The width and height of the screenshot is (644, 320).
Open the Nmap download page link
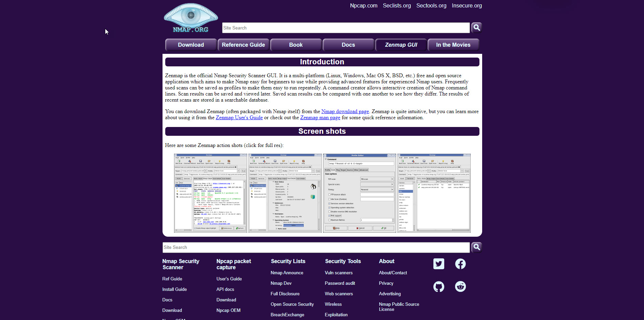click(345, 111)
